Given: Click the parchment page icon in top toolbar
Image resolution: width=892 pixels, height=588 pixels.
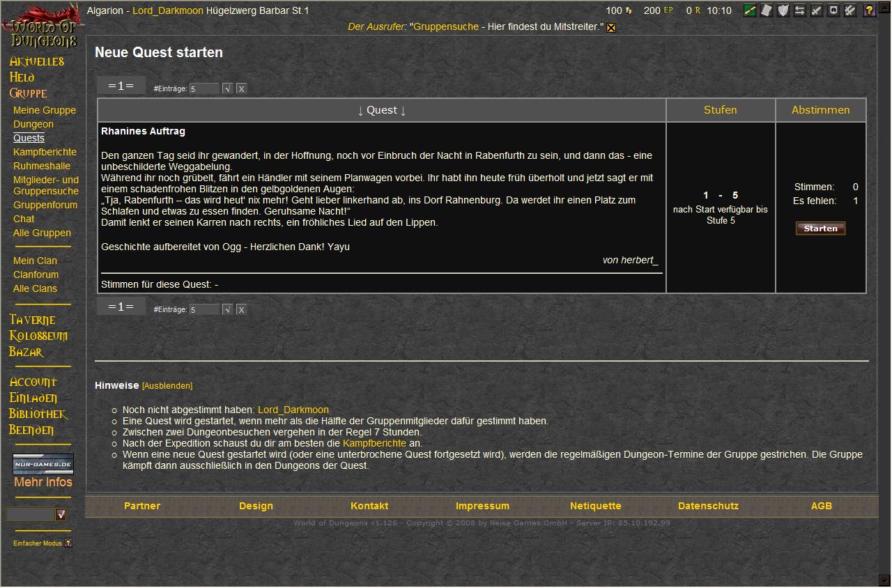Looking at the screenshot, I should pyautogui.click(x=767, y=10).
